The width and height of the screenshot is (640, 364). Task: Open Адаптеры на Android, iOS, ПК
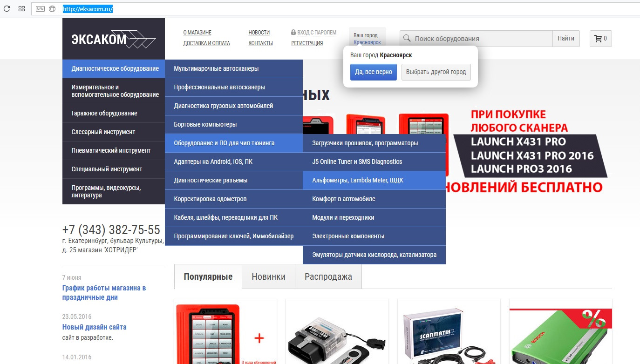[x=234, y=162]
